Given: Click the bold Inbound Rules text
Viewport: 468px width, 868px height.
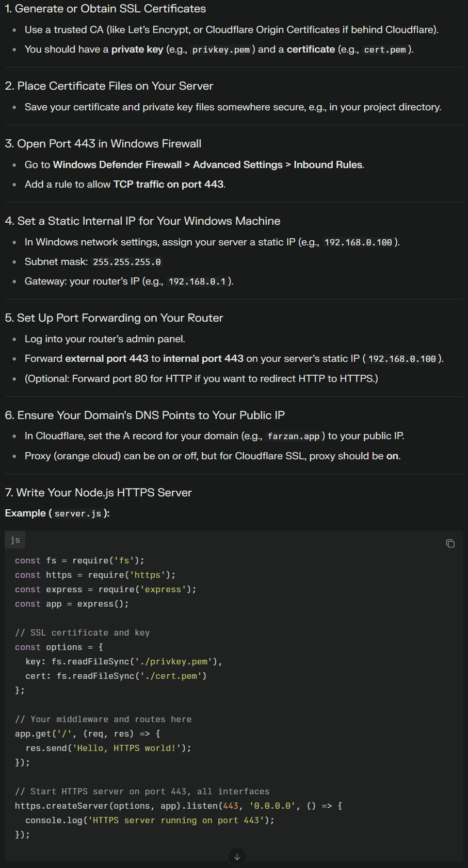Looking at the screenshot, I should pos(328,164).
